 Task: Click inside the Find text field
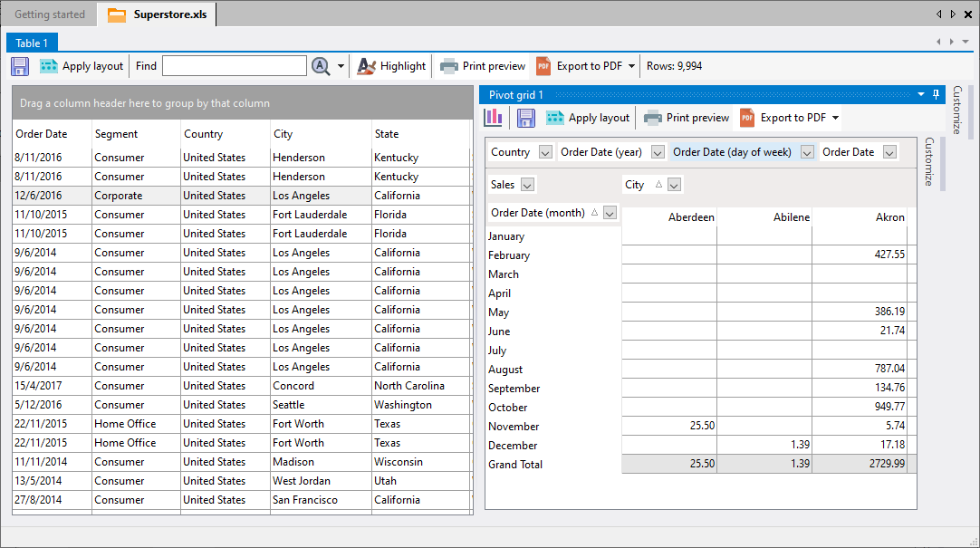coord(234,66)
